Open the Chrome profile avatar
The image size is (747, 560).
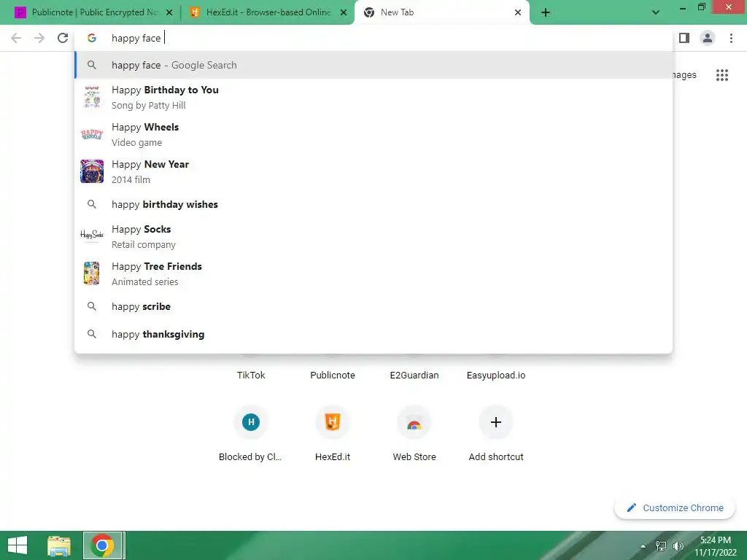pos(708,38)
